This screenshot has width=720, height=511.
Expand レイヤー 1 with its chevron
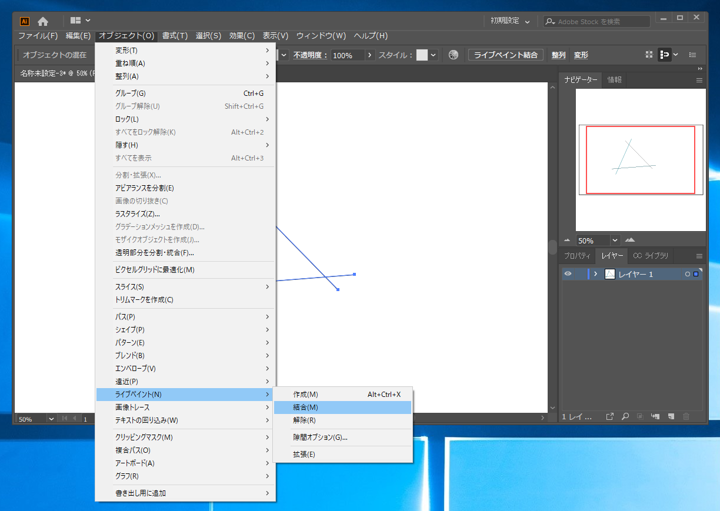(x=596, y=274)
